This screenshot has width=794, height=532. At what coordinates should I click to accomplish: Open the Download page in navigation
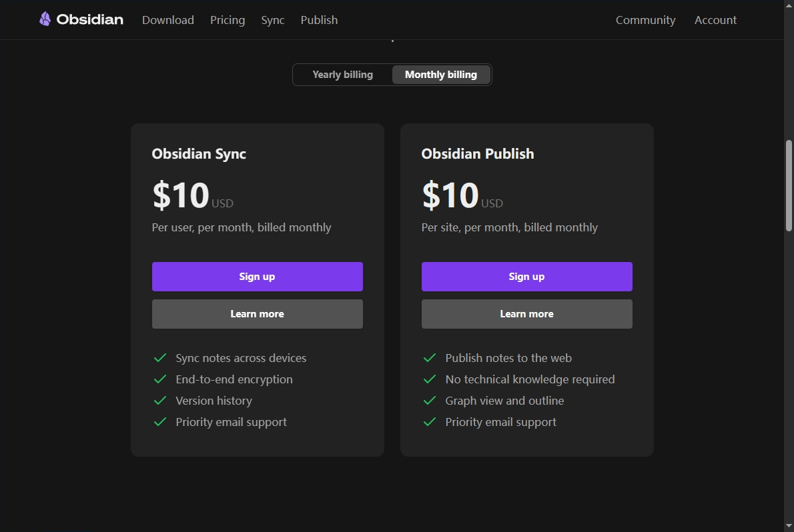168,20
